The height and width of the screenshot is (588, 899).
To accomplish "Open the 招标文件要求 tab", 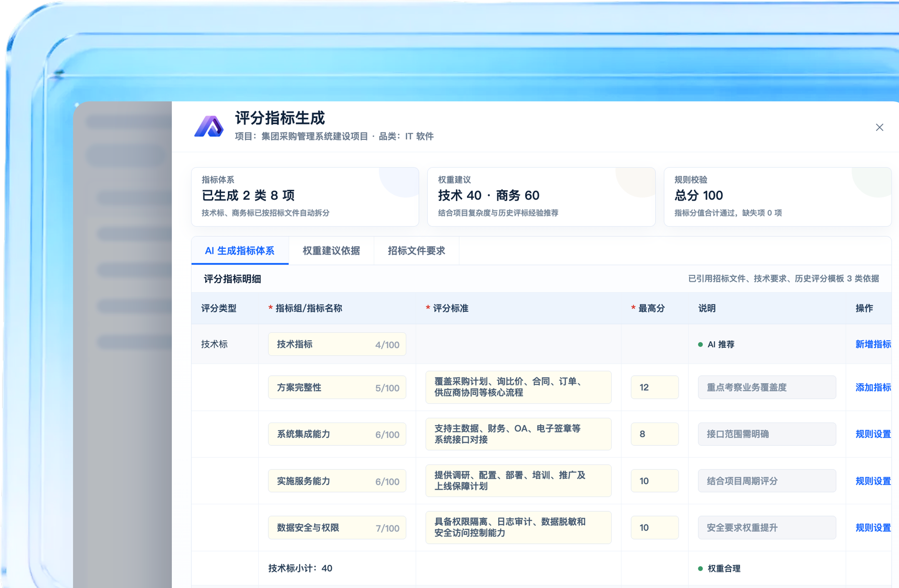I will [x=416, y=251].
